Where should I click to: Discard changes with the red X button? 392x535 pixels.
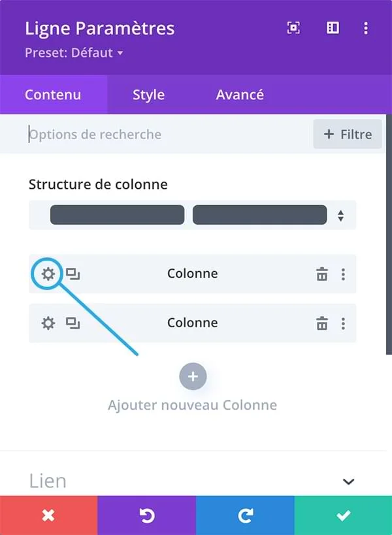click(48, 515)
